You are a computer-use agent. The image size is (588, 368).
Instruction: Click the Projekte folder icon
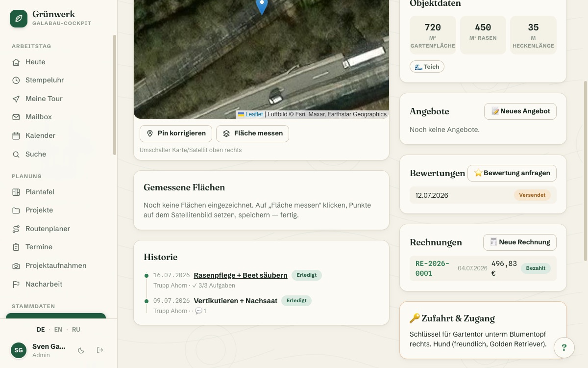16,210
